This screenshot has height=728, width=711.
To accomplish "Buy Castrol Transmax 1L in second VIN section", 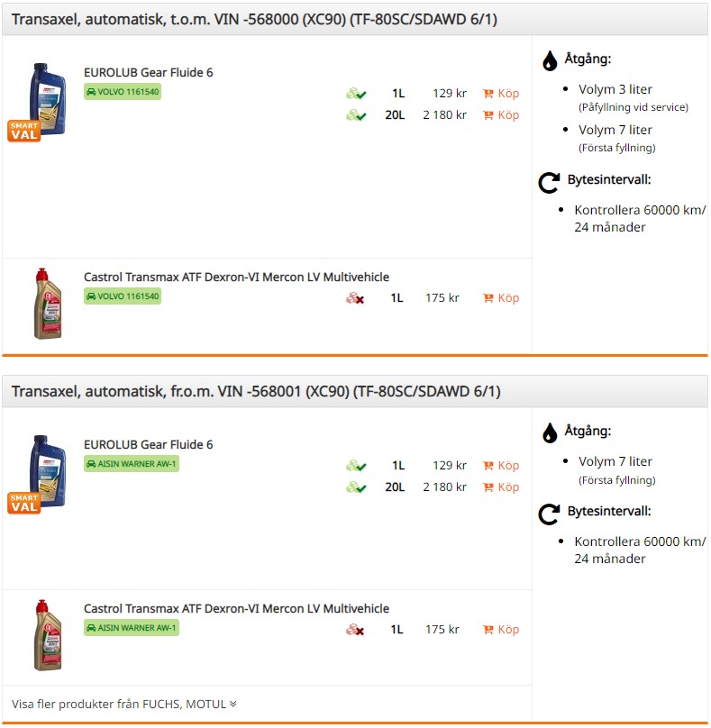I will (501, 630).
